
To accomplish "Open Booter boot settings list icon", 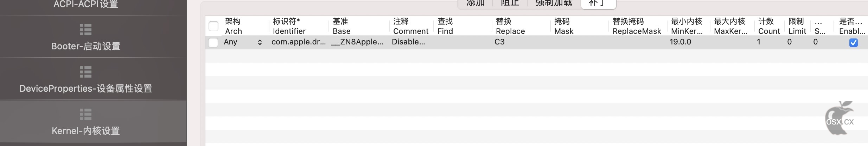I will coord(86,30).
